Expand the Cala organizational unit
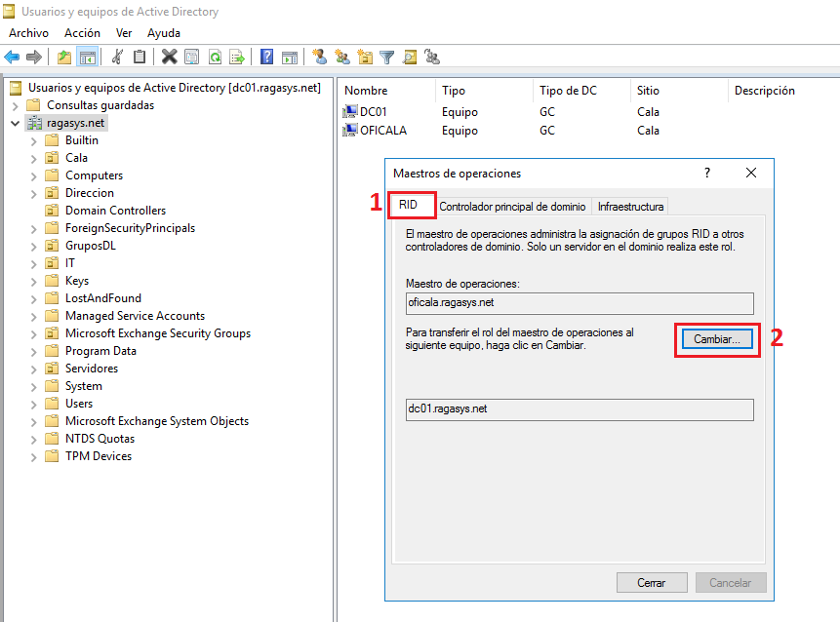 click(x=33, y=159)
